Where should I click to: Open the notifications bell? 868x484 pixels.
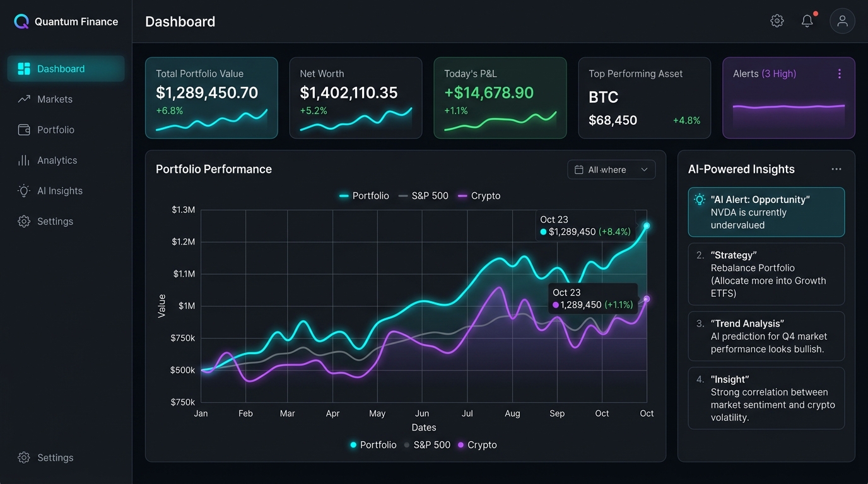807,21
